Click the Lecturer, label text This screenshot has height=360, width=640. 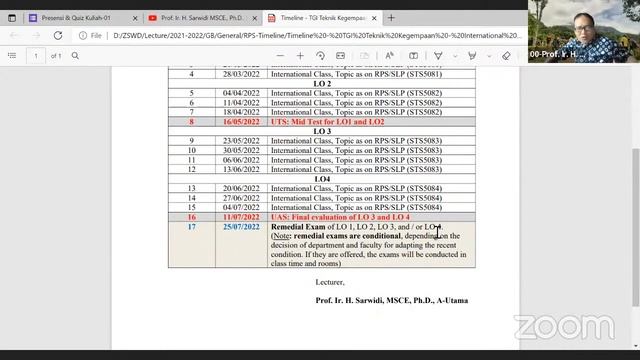tap(330, 282)
